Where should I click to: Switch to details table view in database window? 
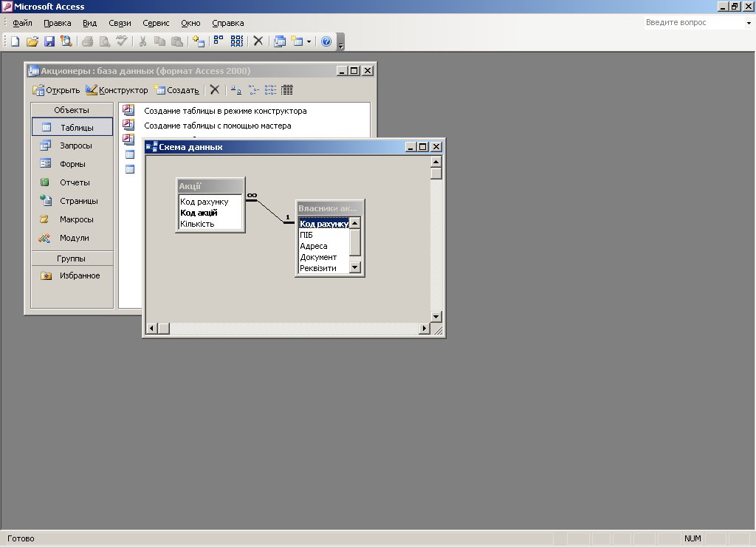coord(287,89)
